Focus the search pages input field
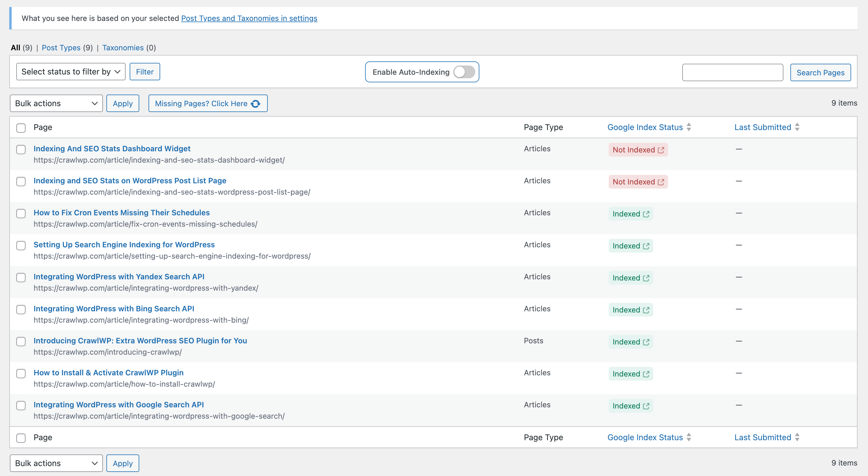 coord(733,72)
